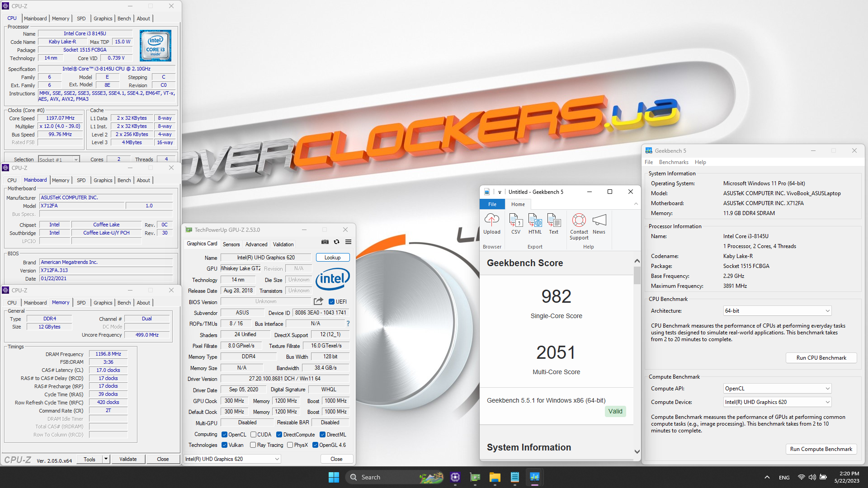Take GPU-Z screenshot with camera icon
868x488 pixels.
pyautogui.click(x=325, y=242)
